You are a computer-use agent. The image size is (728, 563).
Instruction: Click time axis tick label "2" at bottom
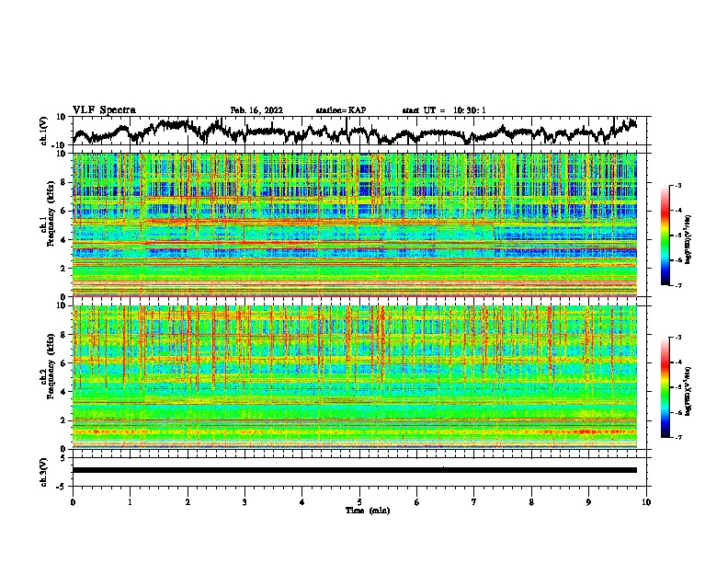pyautogui.click(x=188, y=502)
